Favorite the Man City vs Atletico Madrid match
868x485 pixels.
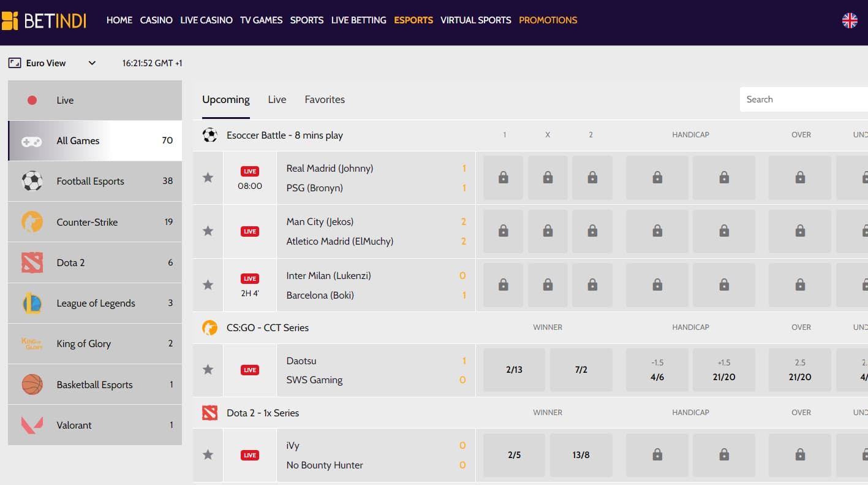tap(208, 231)
